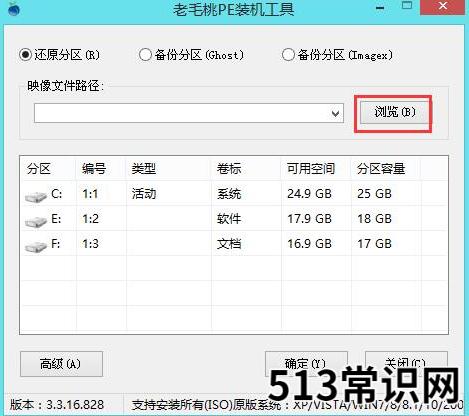
Task: Click the 17.9 GB free space cell
Action: point(309,219)
